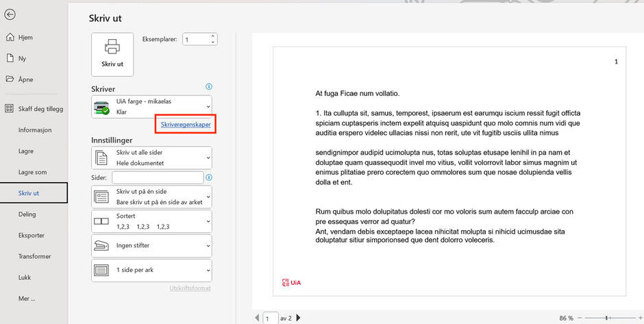This screenshot has width=644, height=324.
Task: Select Skriv ut in the sidebar
Action: pos(34,193)
